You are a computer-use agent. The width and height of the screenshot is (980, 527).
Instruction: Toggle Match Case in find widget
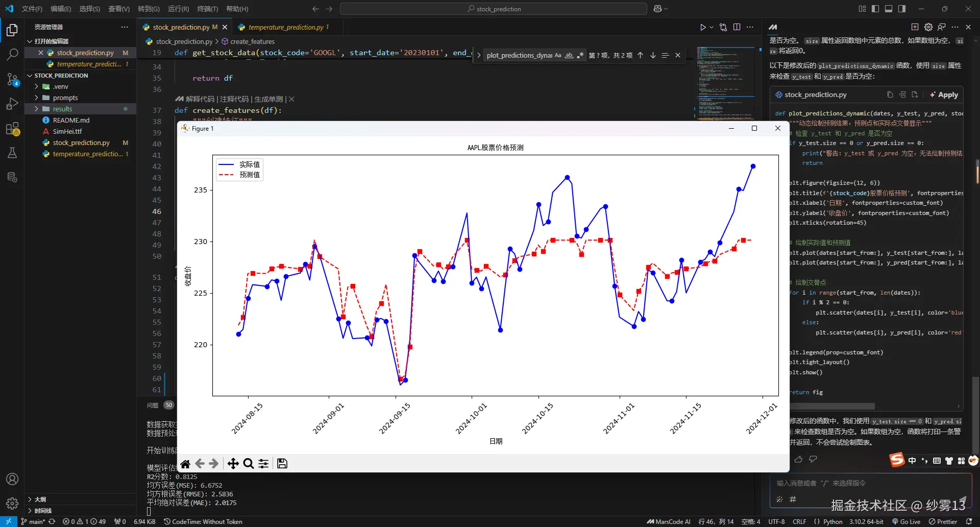(558, 55)
